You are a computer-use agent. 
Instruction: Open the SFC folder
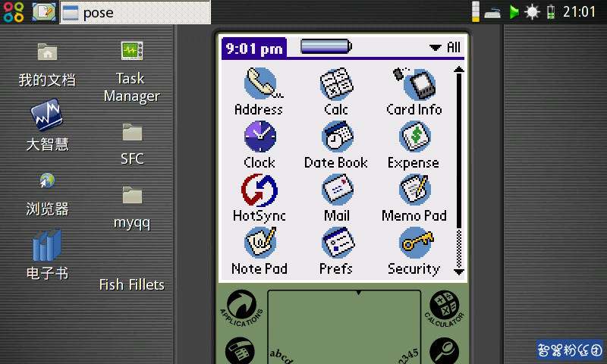[x=132, y=145]
